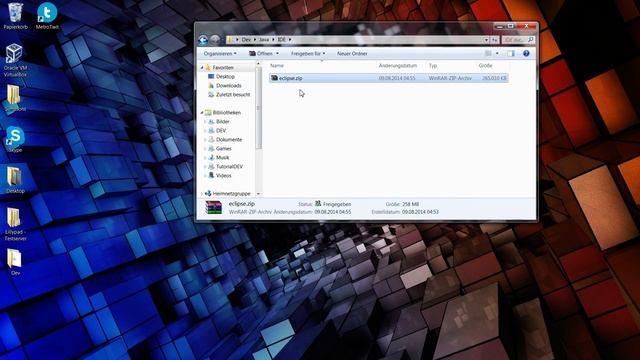Image resolution: width=640 pixels, height=360 pixels.
Task: Open the Bilder library
Action: pos(222,121)
